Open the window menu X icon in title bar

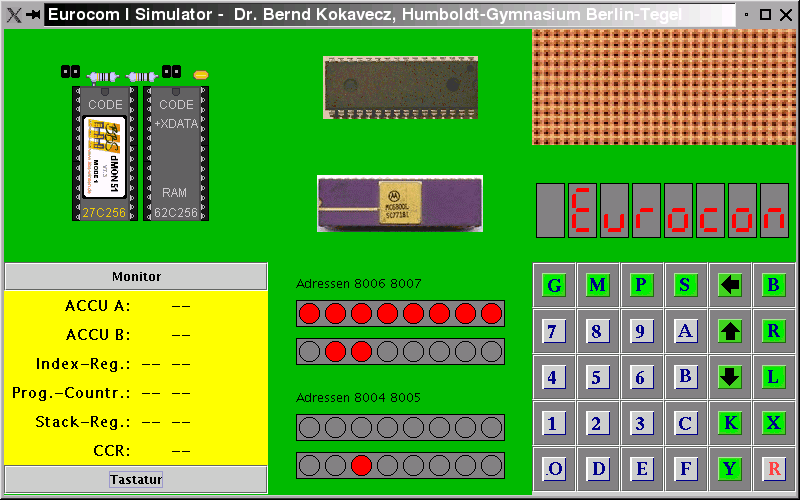(x=13, y=15)
